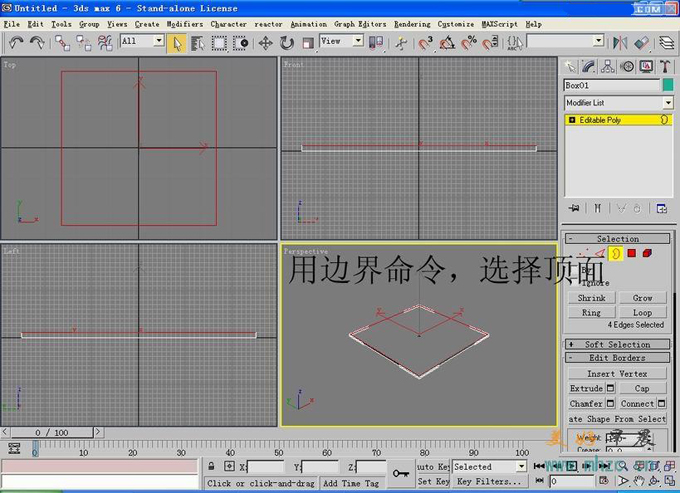This screenshot has height=493, width=680.
Task: Select the Border sub-object level icon
Action: point(616,254)
